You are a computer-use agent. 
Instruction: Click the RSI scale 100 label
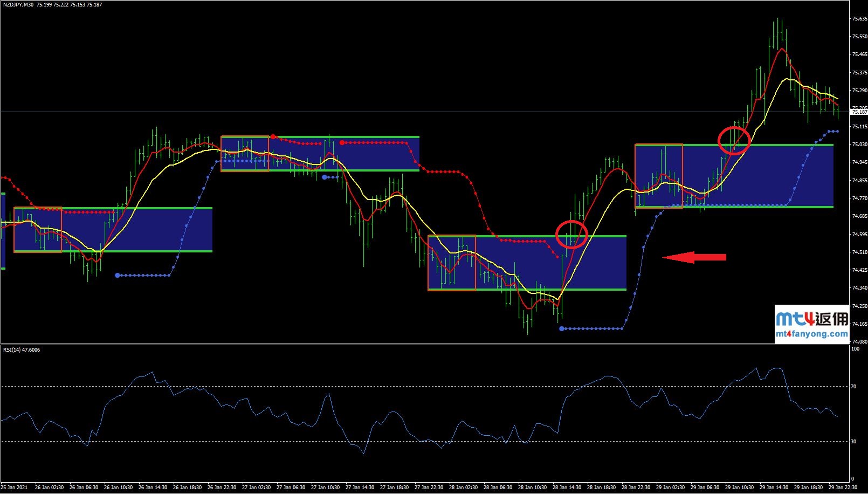coord(855,349)
